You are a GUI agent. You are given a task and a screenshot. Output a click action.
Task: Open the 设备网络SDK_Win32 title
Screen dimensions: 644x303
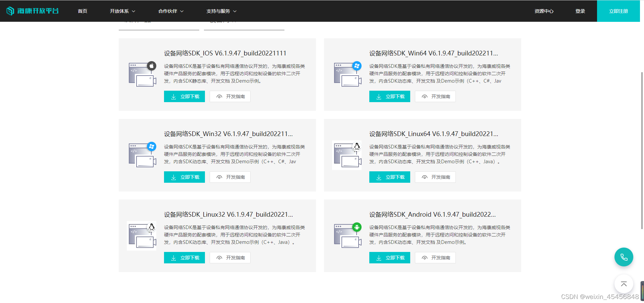[228, 134]
